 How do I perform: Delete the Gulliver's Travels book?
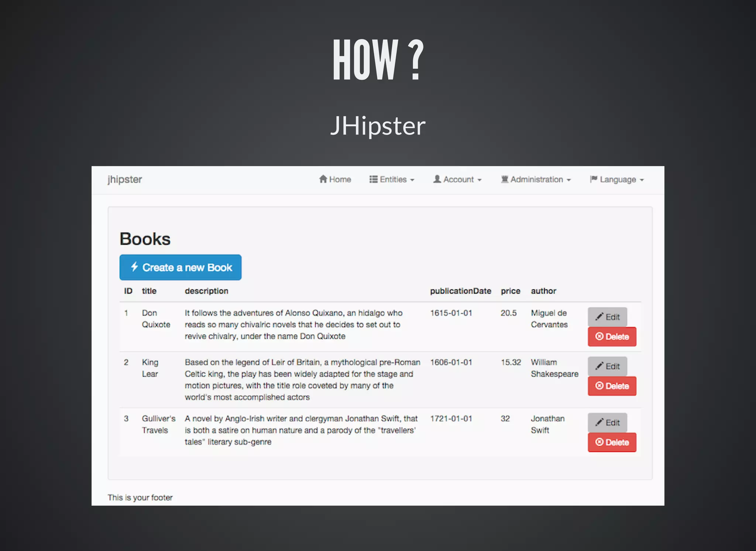pos(612,442)
